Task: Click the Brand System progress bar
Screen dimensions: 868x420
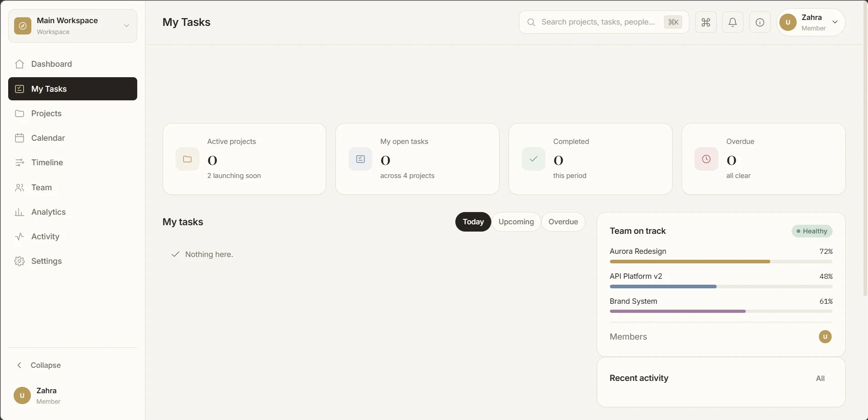Action: (721, 311)
